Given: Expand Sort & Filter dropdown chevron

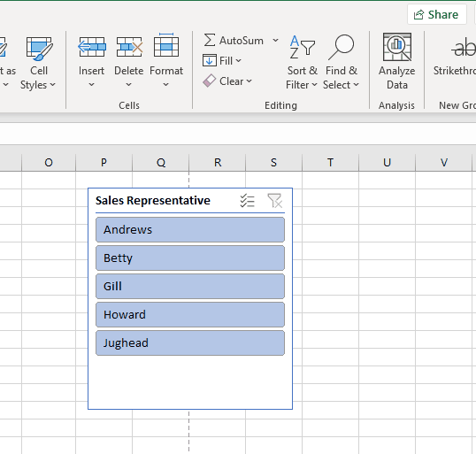Looking at the screenshot, I should (314, 85).
